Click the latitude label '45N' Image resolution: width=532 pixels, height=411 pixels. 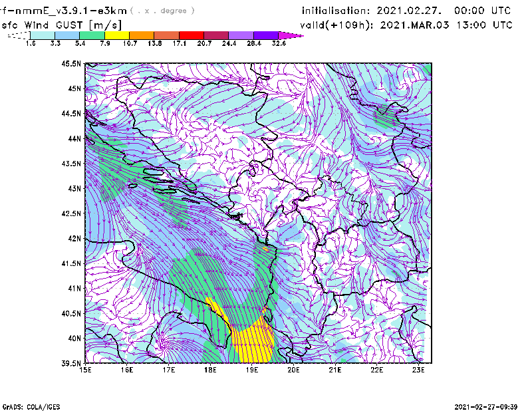point(74,88)
